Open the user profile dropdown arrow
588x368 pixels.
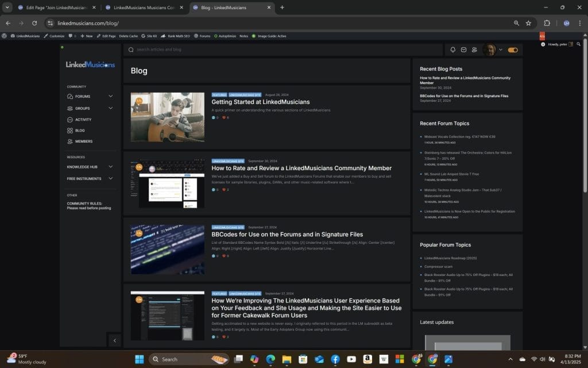click(501, 50)
